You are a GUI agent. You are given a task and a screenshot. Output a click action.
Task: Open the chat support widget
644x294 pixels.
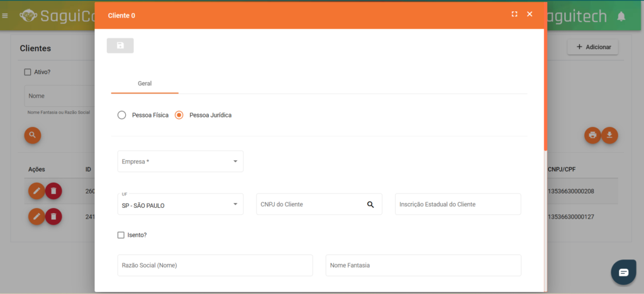tap(623, 272)
